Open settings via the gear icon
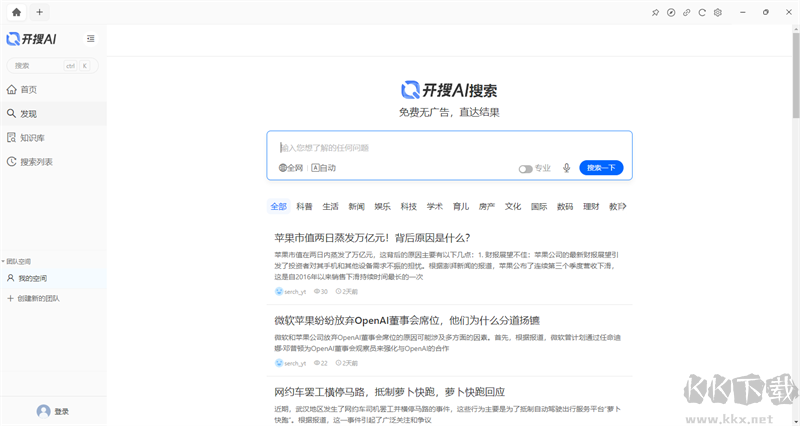The image size is (800, 426). (718, 12)
